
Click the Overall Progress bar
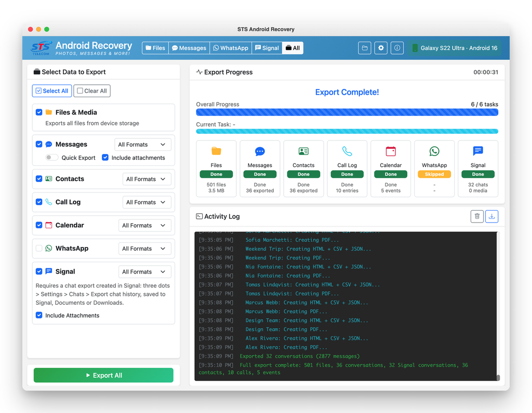tap(347, 112)
